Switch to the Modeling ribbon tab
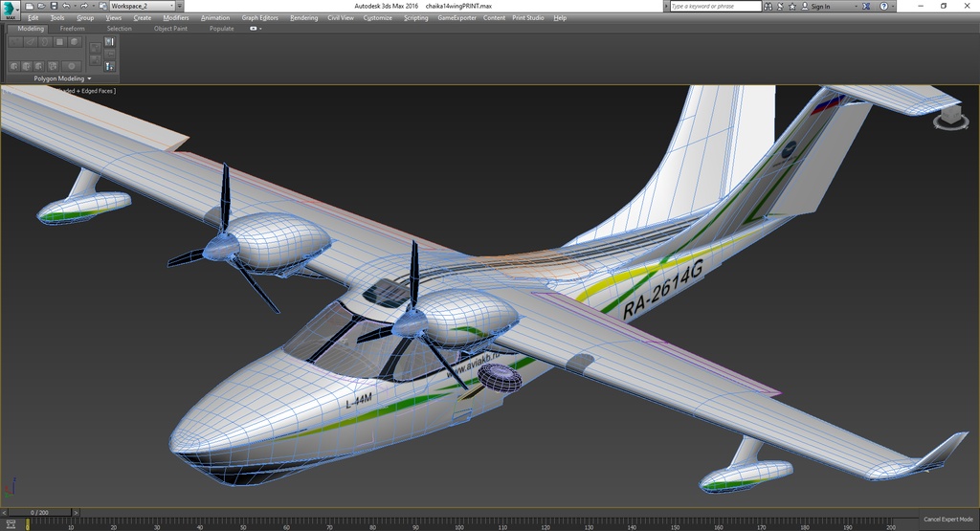This screenshot has height=531, width=980. coord(31,29)
